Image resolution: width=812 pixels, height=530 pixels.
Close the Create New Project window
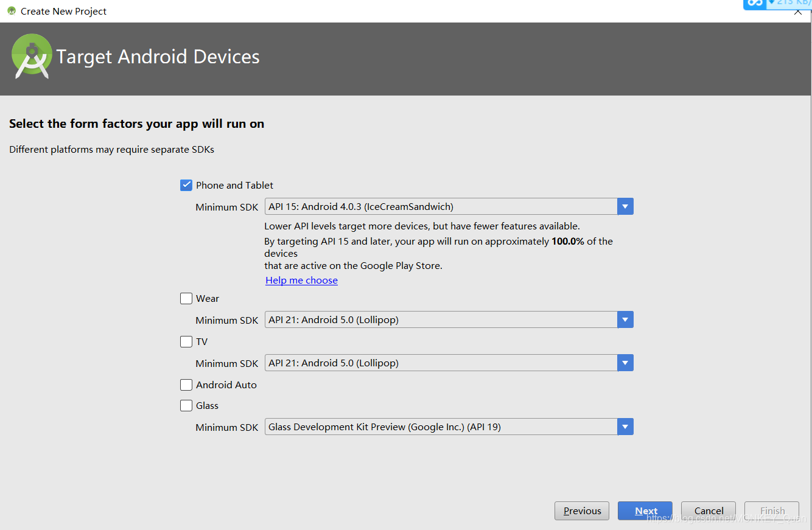point(798,12)
